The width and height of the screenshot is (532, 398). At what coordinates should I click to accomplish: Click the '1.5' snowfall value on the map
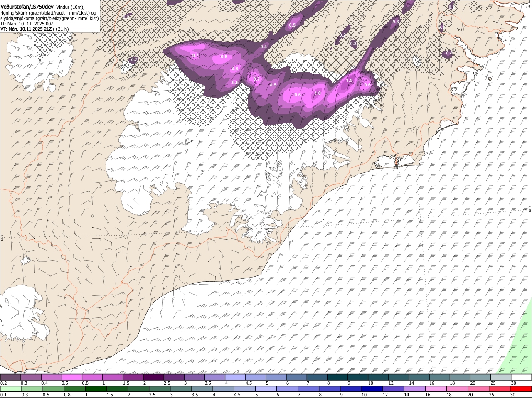(x=350, y=81)
